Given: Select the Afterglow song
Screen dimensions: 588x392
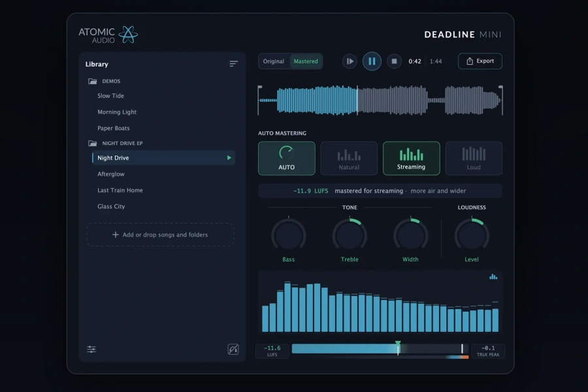Looking at the screenshot, I should coord(111,174).
